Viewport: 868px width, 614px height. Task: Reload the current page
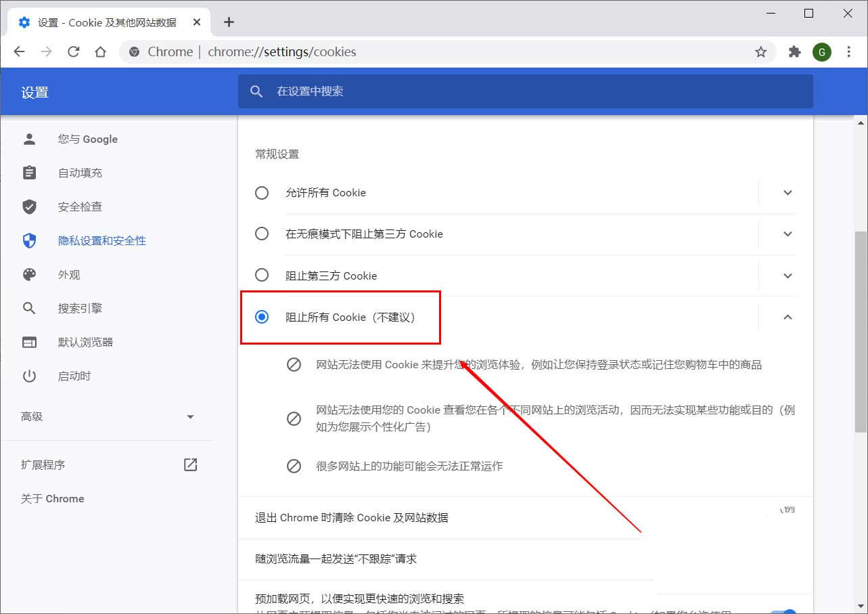coord(74,52)
